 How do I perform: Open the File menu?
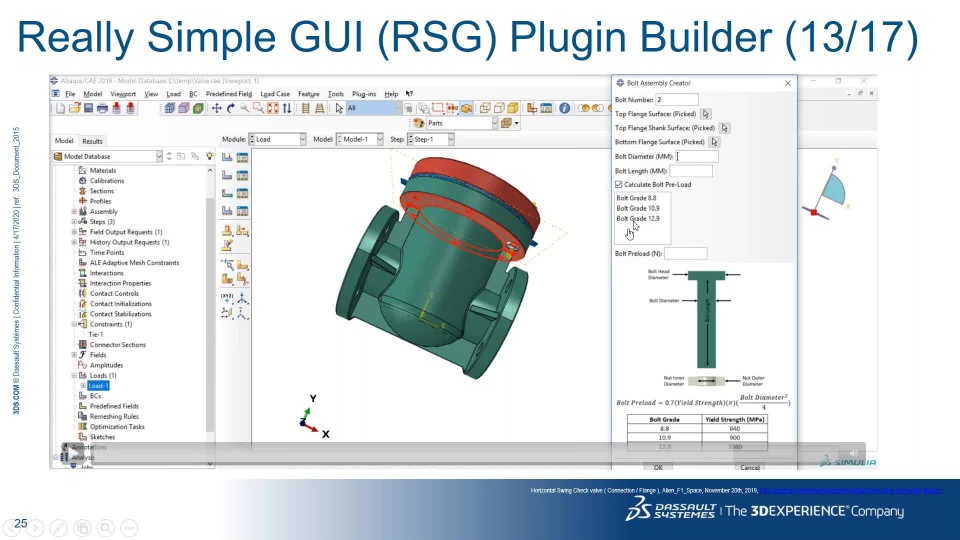point(70,94)
